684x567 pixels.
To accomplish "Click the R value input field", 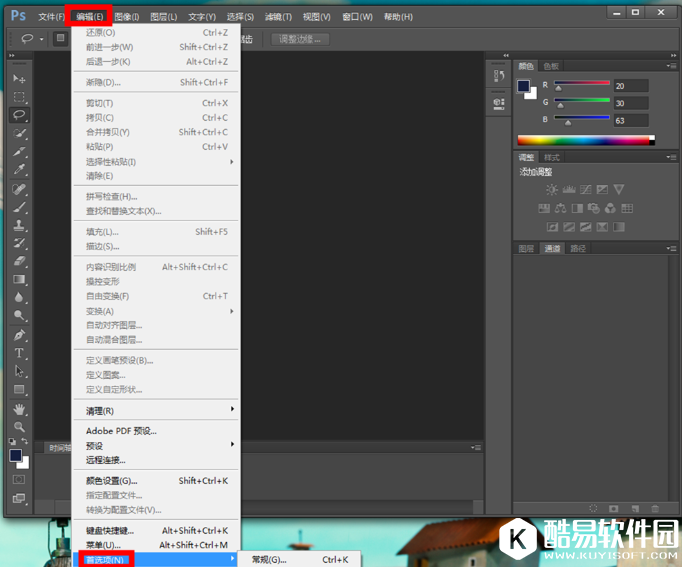I will [631, 86].
